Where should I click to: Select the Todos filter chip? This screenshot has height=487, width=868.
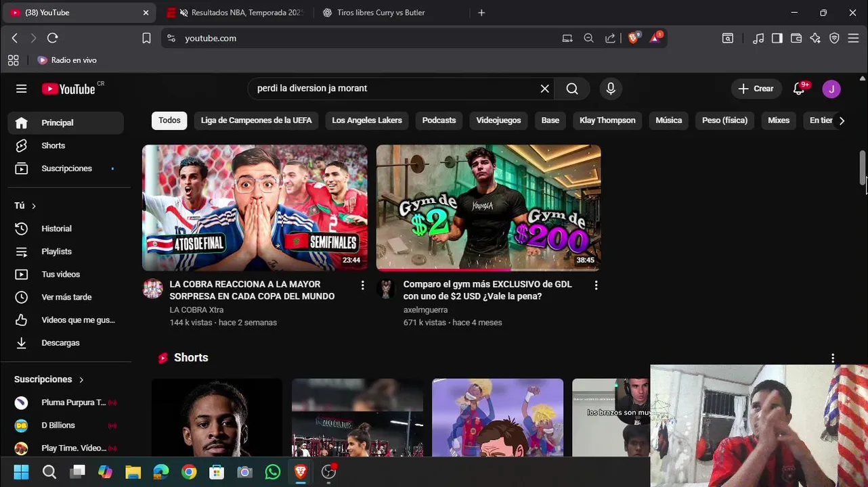point(169,120)
